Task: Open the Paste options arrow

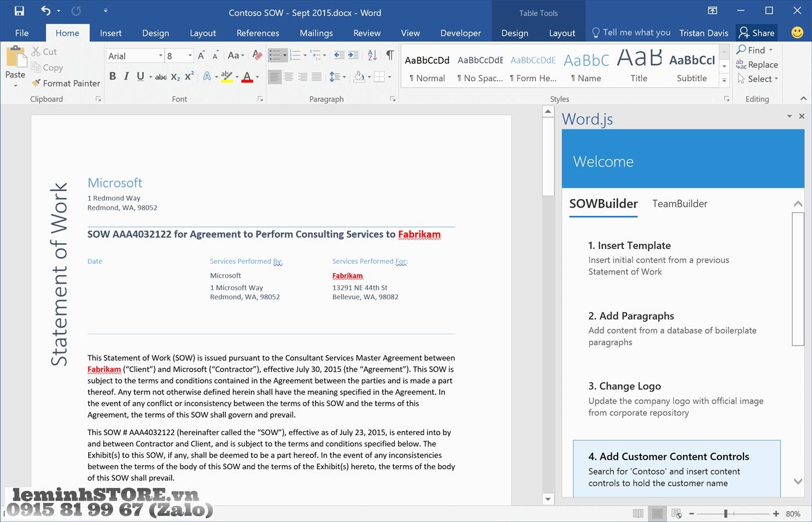Action: click(16, 85)
